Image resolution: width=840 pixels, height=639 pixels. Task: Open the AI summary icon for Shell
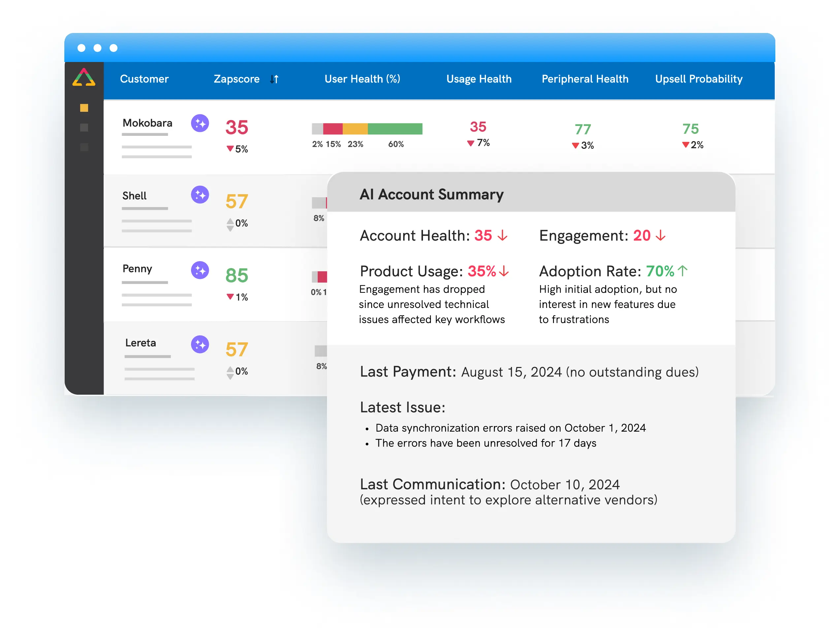(x=200, y=195)
